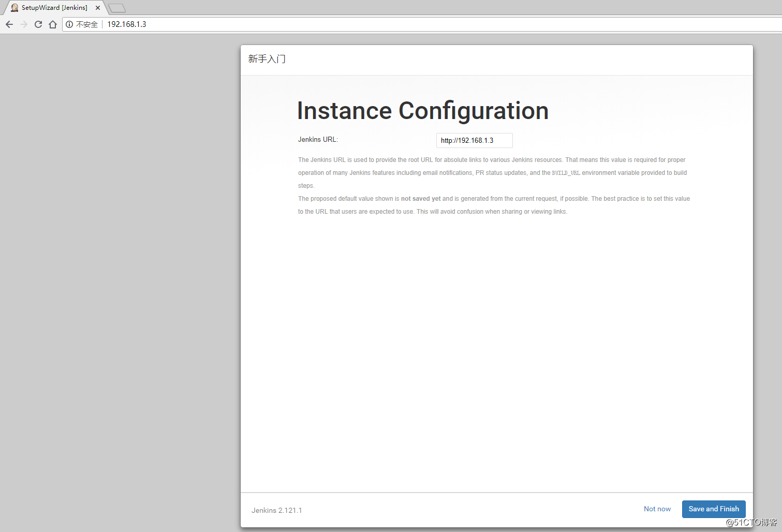Choose the Not now link

click(x=657, y=509)
